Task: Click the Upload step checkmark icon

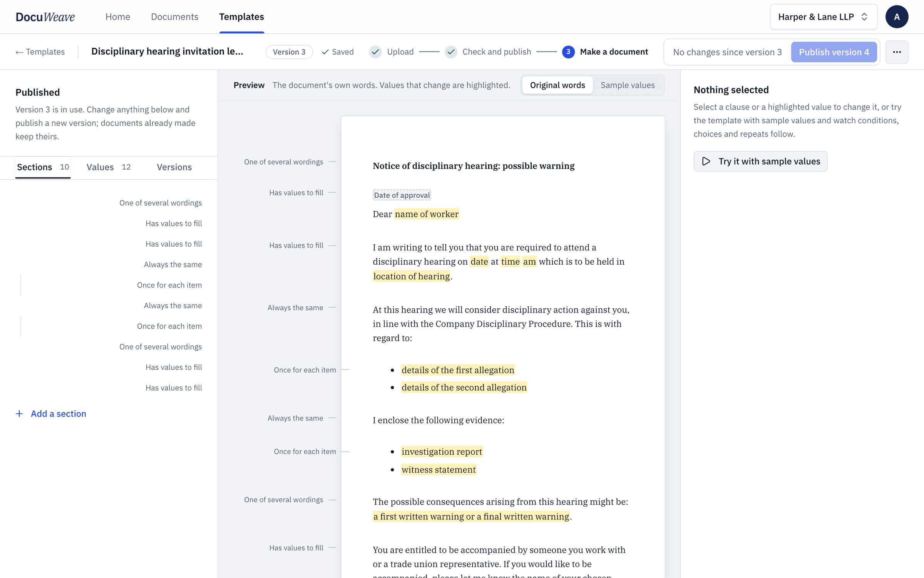Action: [x=375, y=52]
